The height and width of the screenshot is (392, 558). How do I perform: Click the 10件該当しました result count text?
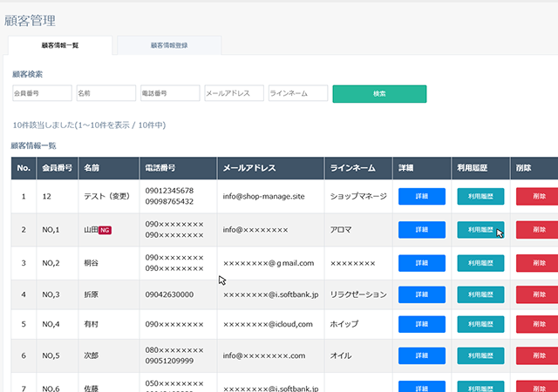(89, 125)
